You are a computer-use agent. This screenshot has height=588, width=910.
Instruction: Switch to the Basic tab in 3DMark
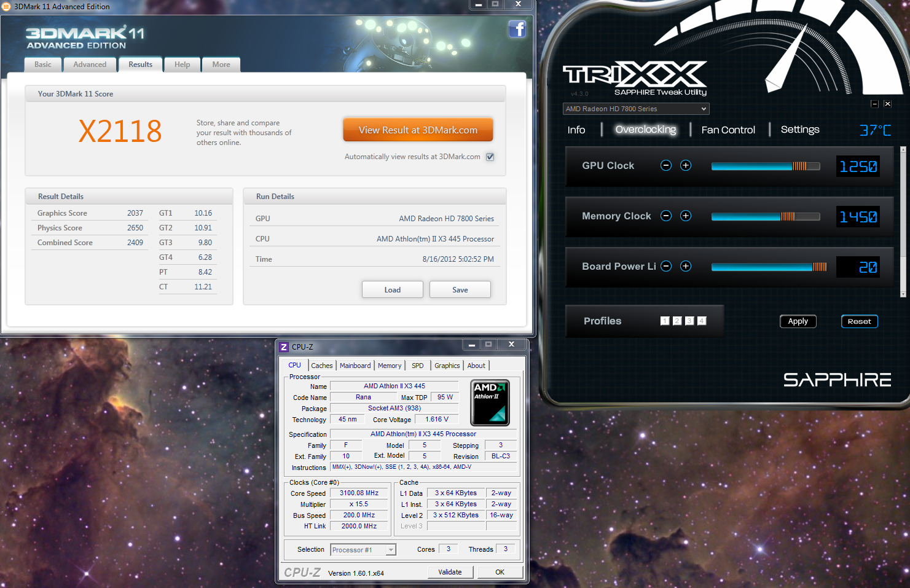click(x=43, y=65)
